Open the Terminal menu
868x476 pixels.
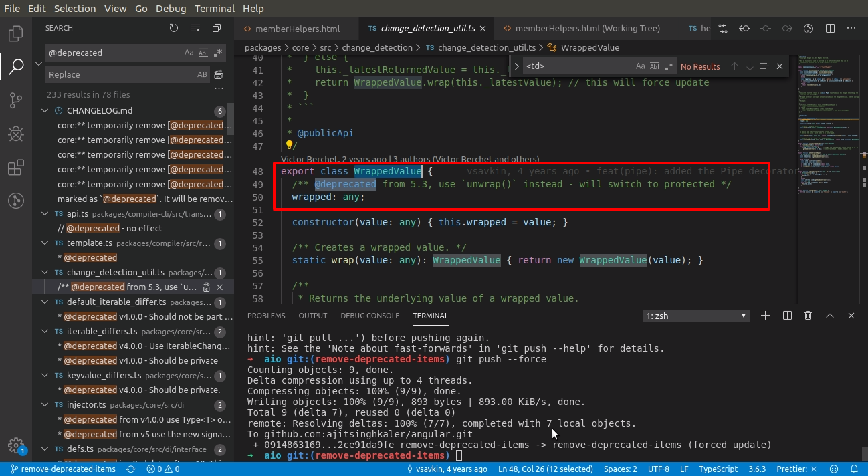coord(214,9)
